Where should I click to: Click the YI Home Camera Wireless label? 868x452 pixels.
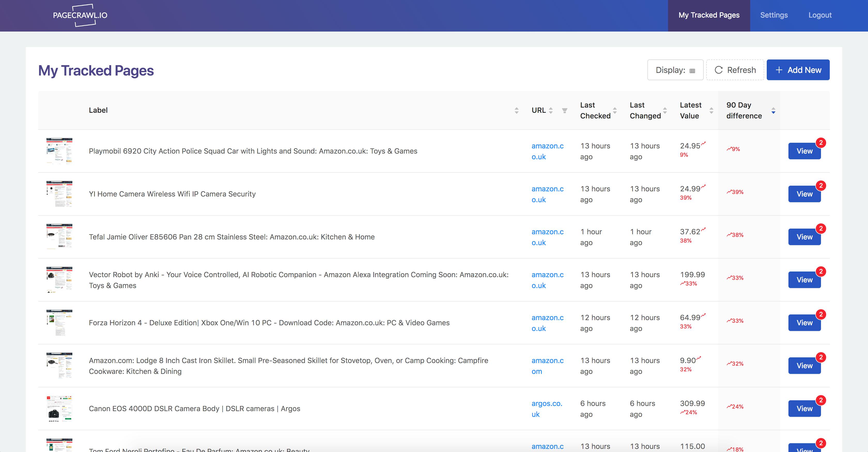(172, 194)
